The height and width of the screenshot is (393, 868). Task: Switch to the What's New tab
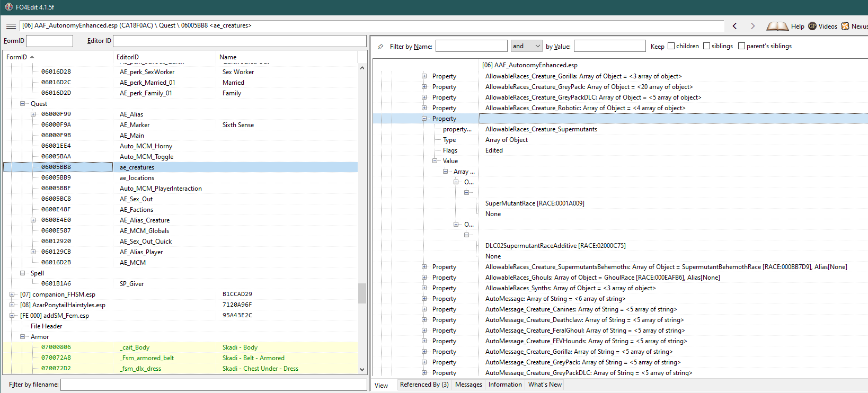click(545, 385)
